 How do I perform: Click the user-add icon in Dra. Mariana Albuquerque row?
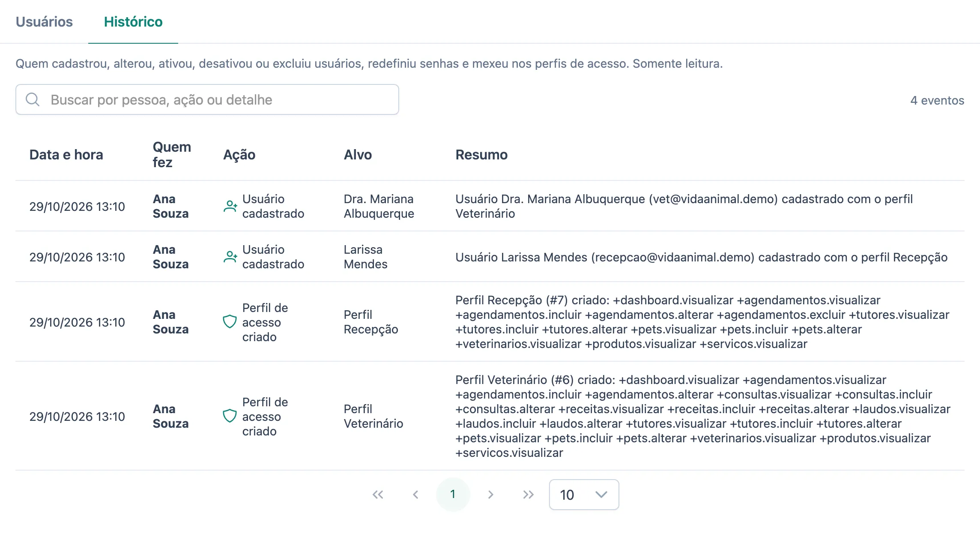pyautogui.click(x=230, y=206)
